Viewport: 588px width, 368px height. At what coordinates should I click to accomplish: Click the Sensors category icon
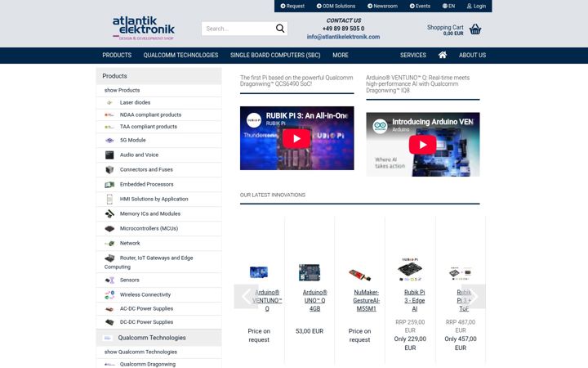tap(109, 280)
